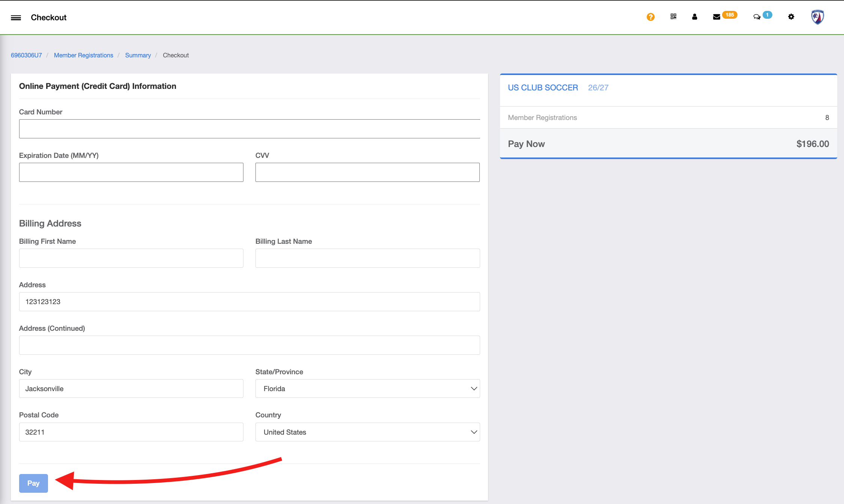Focus the Expiration Date field
Viewport: 844px width, 504px height.
(x=131, y=172)
